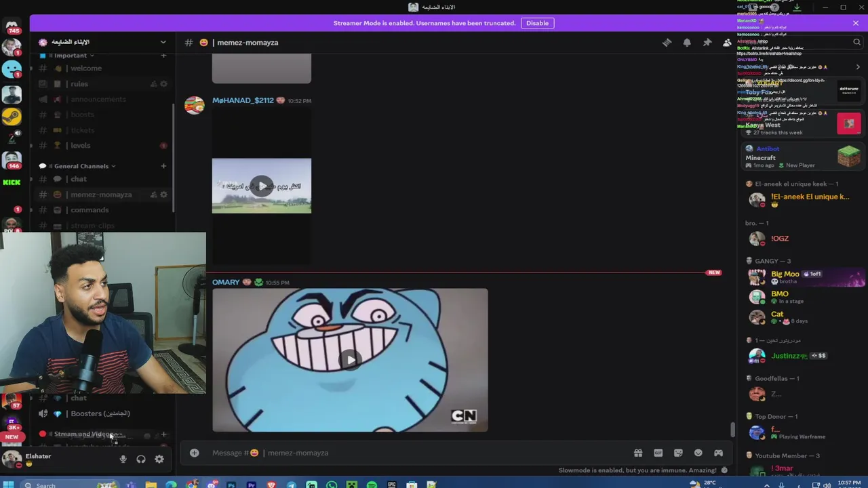Screen dimensions: 868x488
Task: Open the tickets channel
Action: [102, 130]
